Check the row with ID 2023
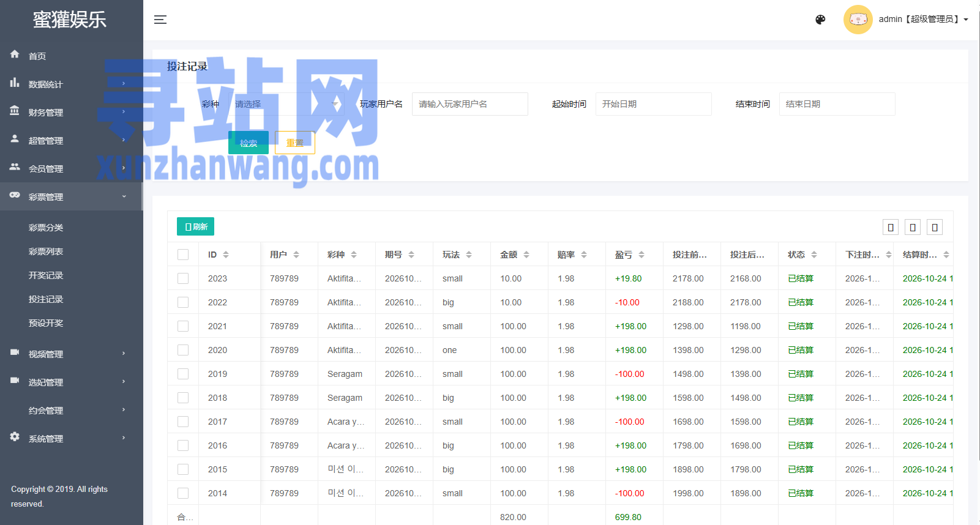 [x=183, y=278]
